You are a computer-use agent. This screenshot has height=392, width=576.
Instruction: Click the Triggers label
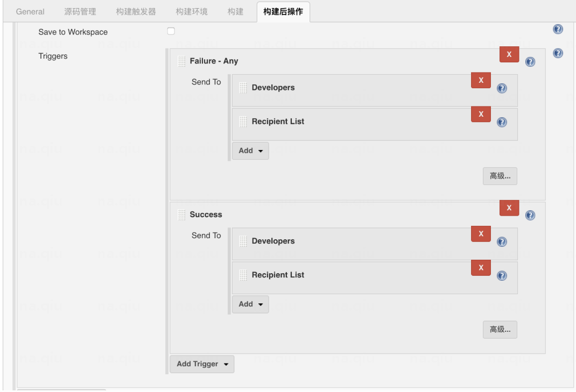pos(53,56)
